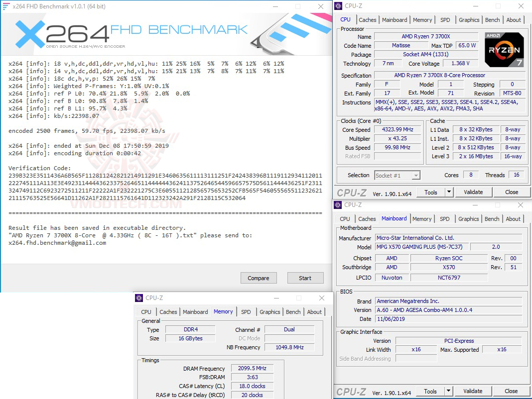This screenshot has height=399, width=532.
Task: Click the MPG X570 GAMING PLUS model field
Action: (422, 247)
